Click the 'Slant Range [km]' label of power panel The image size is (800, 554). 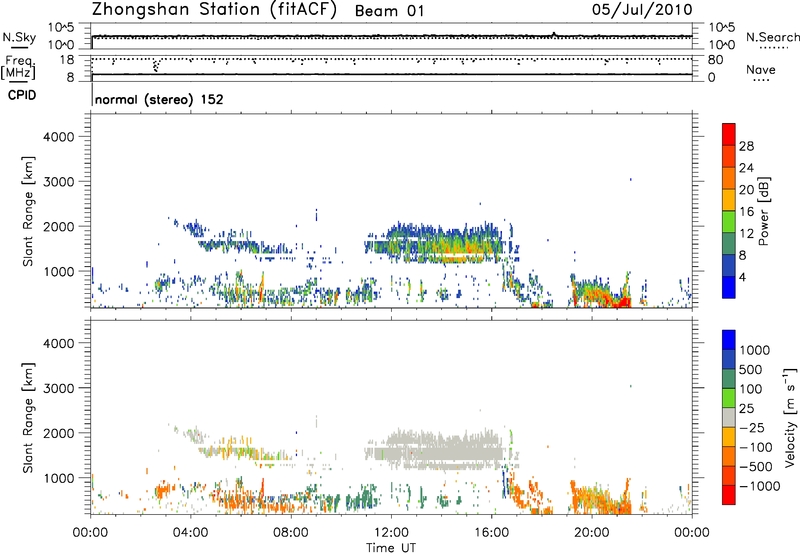[x=28, y=211]
